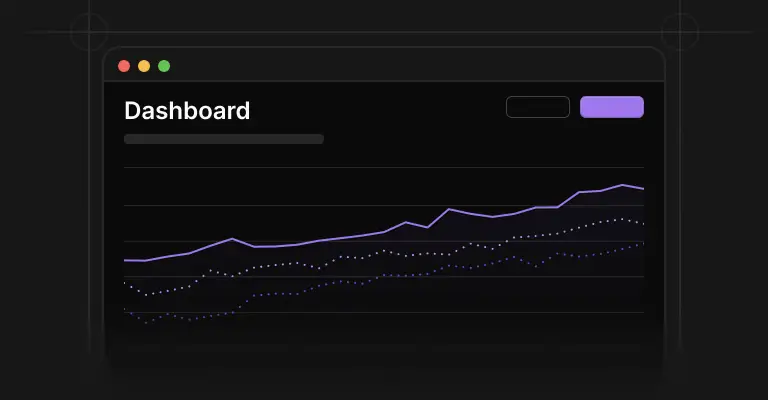Click the topmost horizontal chart gridline

coord(384,167)
